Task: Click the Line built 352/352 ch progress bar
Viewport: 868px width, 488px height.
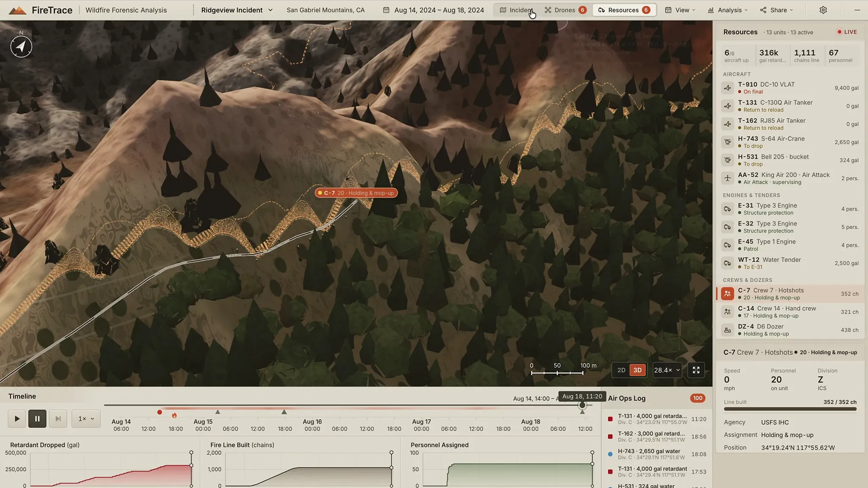Action: pyautogui.click(x=790, y=409)
